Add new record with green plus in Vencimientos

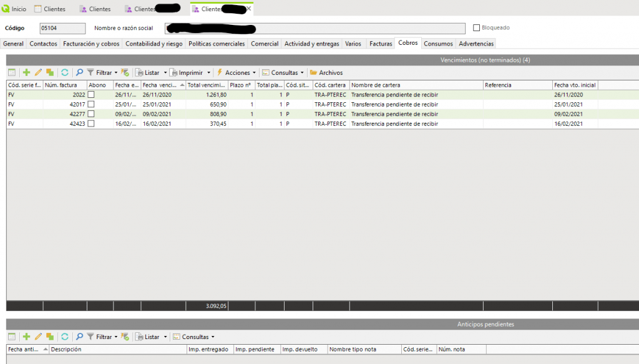(26, 72)
